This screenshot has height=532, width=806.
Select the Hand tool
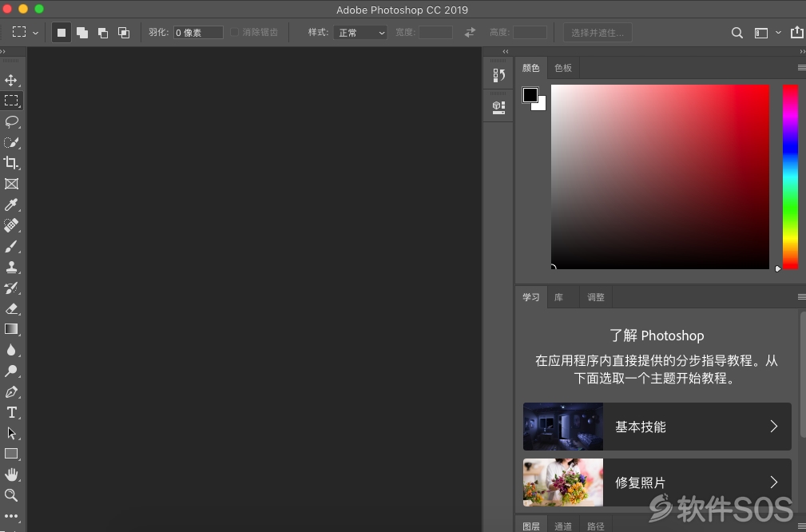pyautogui.click(x=11, y=474)
